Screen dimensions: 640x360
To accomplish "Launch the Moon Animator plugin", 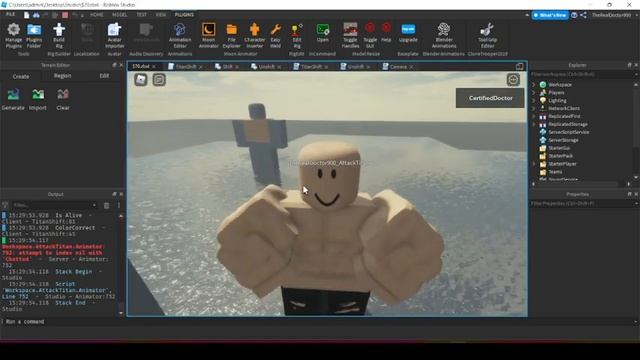I will pos(208,36).
